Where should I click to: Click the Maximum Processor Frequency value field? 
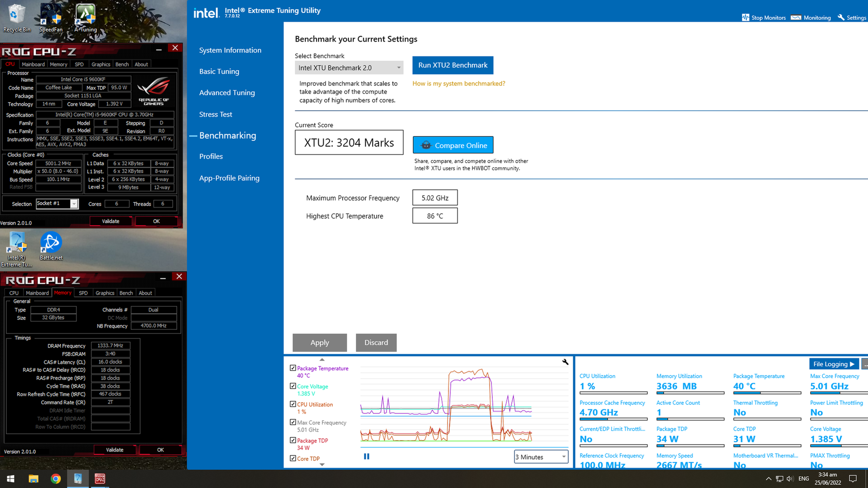pos(435,198)
